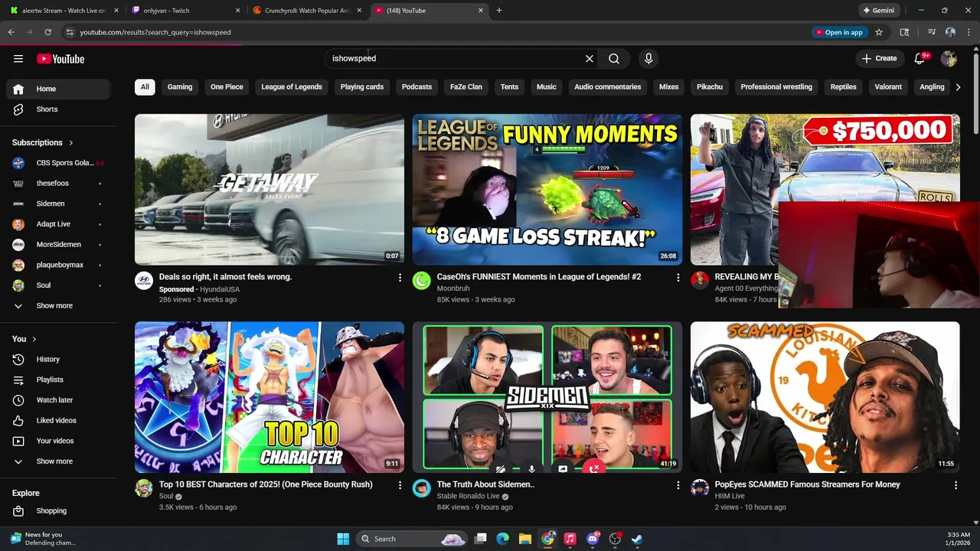This screenshot has height=551, width=980.
Task: Open more options for CaseOh's FUNNIEST Moments video
Action: [678, 278]
